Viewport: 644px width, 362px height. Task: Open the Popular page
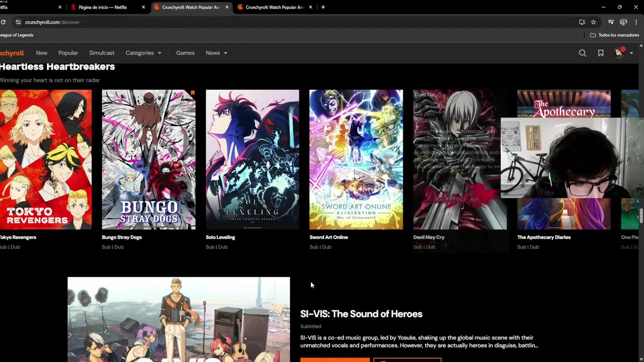[68, 53]
